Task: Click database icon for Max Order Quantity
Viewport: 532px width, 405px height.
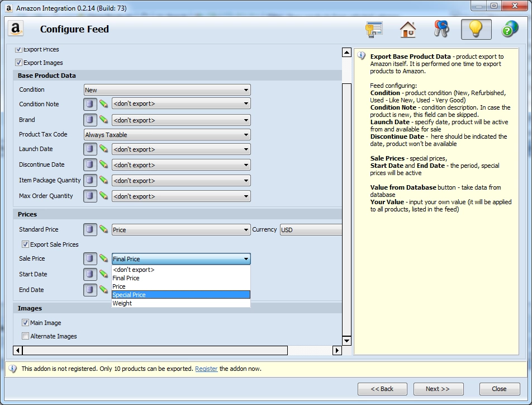Action: click(x=90, y=196)
